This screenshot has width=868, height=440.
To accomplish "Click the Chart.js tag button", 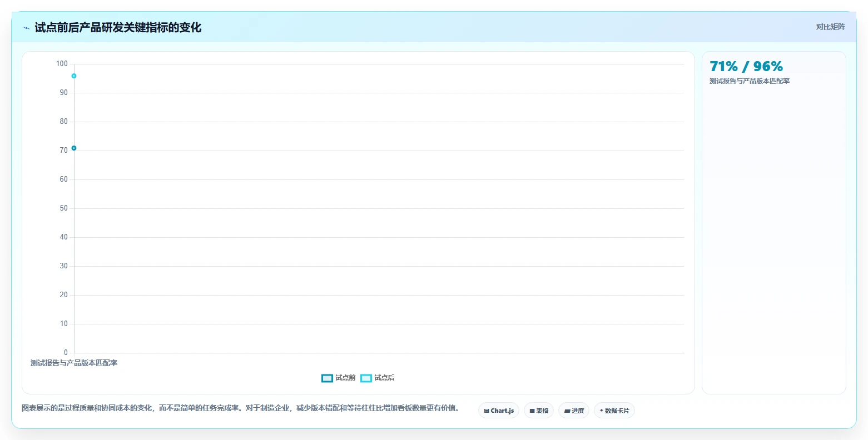I will coord(499,411).
